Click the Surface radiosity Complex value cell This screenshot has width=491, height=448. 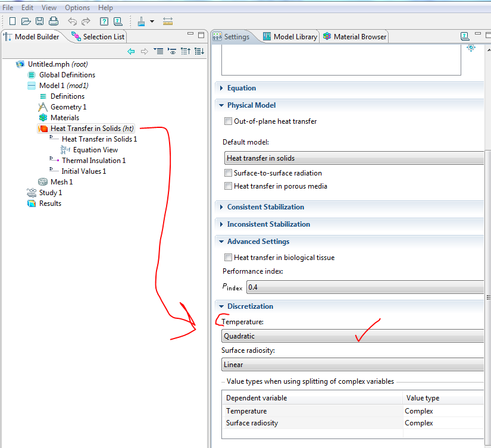pyautogui.click(x=443, y=423)
